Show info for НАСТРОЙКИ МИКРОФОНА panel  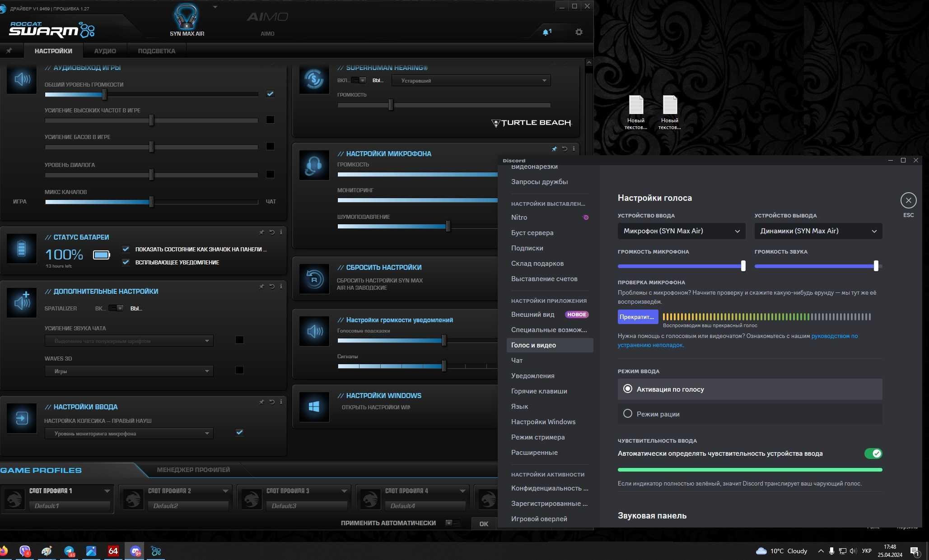coord(574,148)
